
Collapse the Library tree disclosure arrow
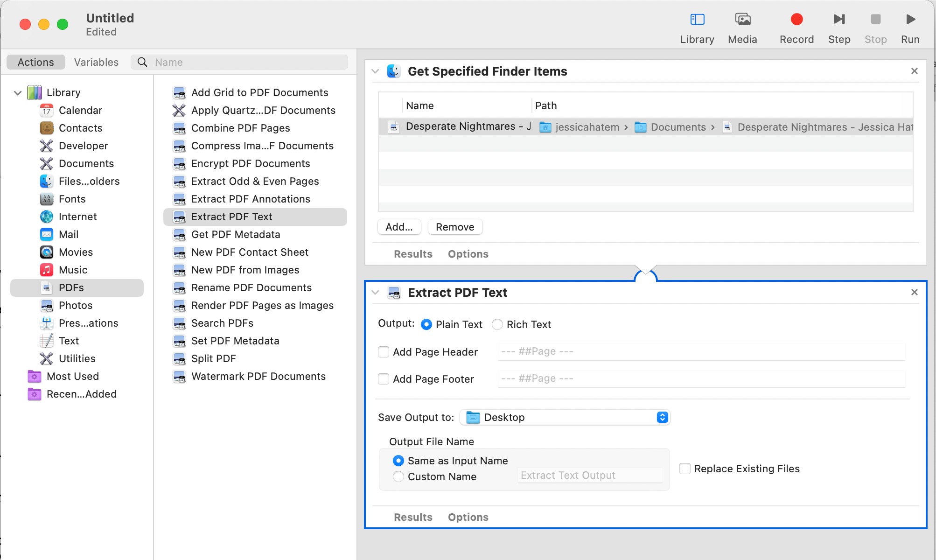[x=18, y=93]
